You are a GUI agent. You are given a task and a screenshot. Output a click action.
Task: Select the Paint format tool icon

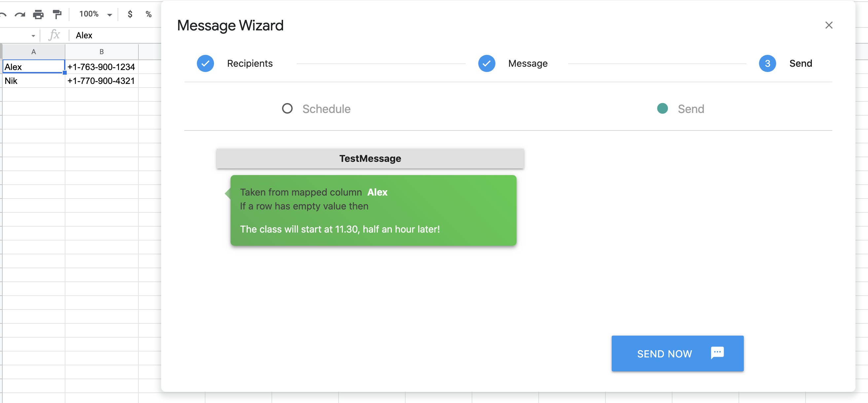pyautogui.click(x=56, y=14)
